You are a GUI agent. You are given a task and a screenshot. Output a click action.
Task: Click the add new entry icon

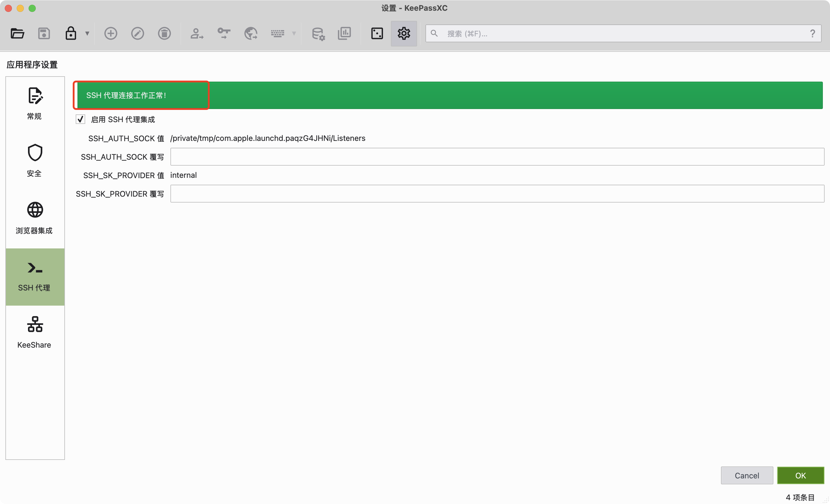pyautogui.click(x=111, y=33)
